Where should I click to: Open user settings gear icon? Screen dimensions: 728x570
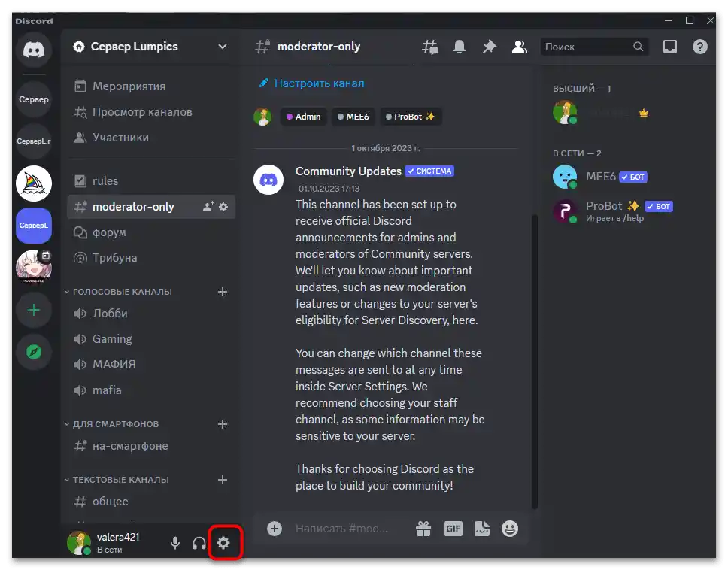tap(223, 543)
